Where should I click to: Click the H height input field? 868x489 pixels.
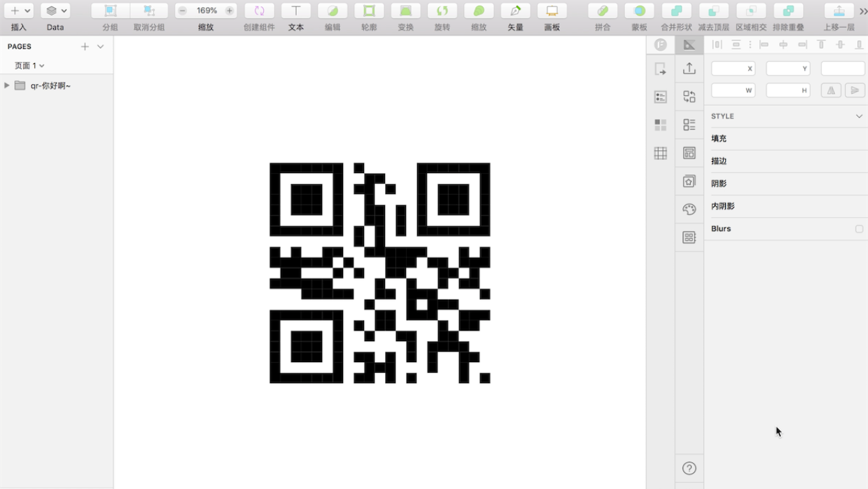click(787, 90)
